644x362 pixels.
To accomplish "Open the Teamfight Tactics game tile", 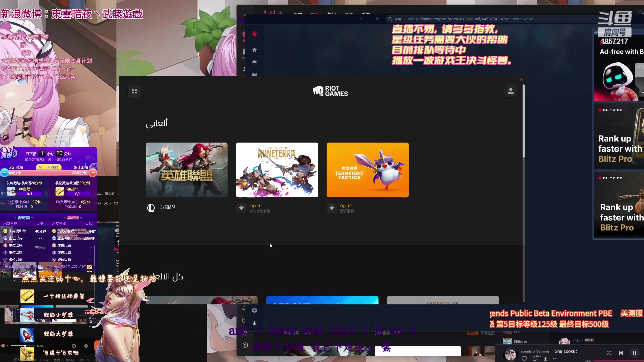I will click(368, 170).
